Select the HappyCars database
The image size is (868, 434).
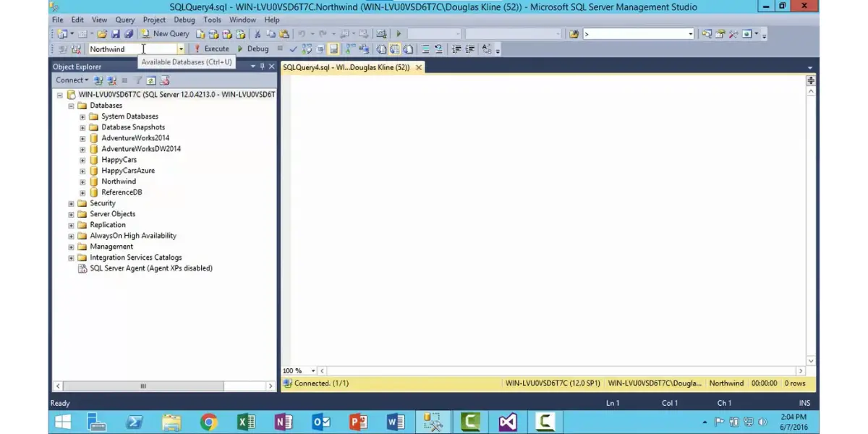[x=119, y=160]
